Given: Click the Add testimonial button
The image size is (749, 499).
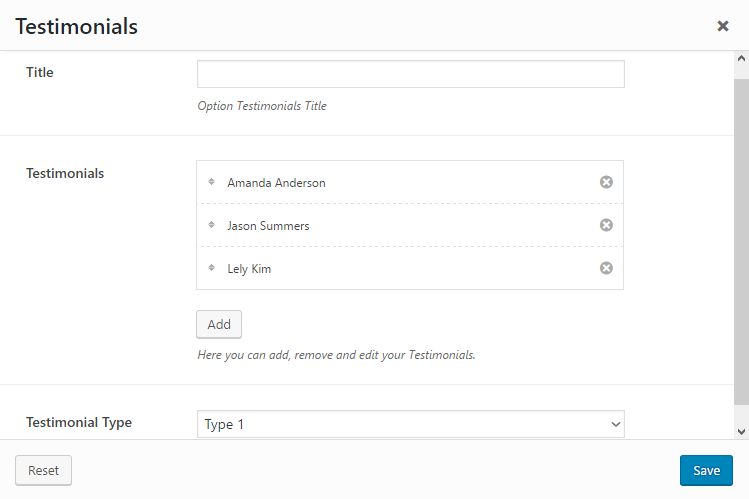Looking at the screenshot, I should [219, 324].
